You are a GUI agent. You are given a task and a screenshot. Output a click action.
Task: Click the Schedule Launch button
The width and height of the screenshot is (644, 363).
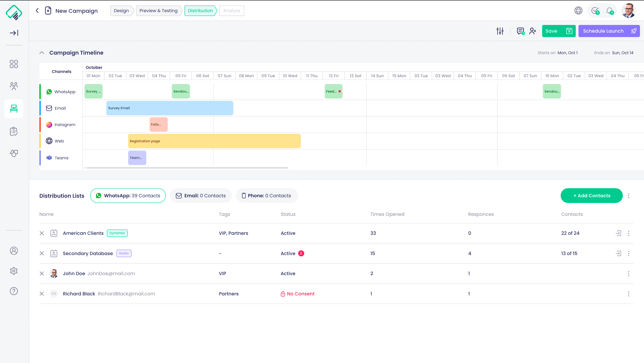tap(609, 31)
